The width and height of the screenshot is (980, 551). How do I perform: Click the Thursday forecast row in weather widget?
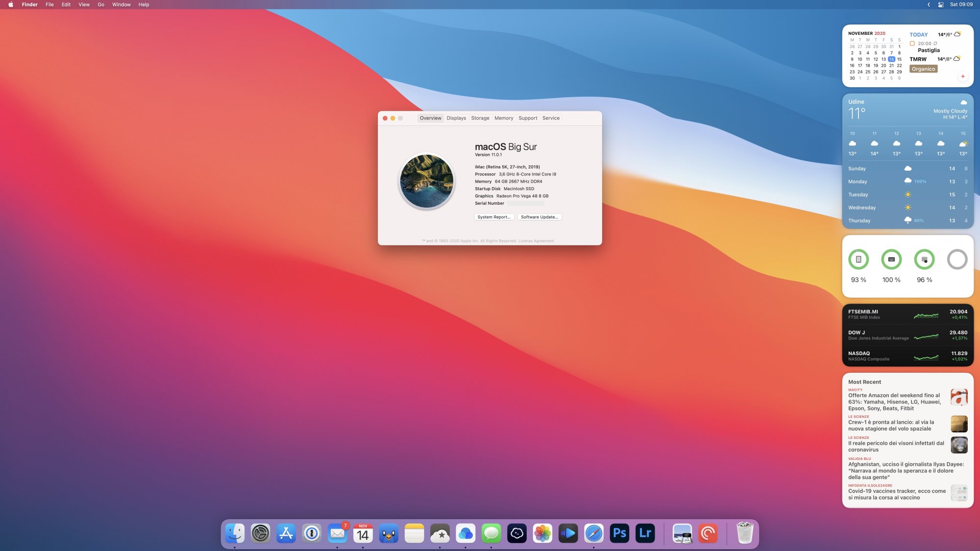(907, 221)
